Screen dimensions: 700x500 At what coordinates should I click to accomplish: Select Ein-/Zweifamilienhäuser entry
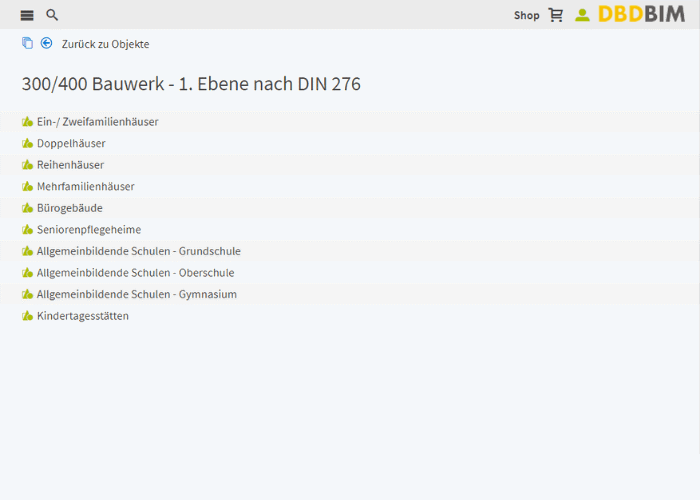tap(97, 122)
